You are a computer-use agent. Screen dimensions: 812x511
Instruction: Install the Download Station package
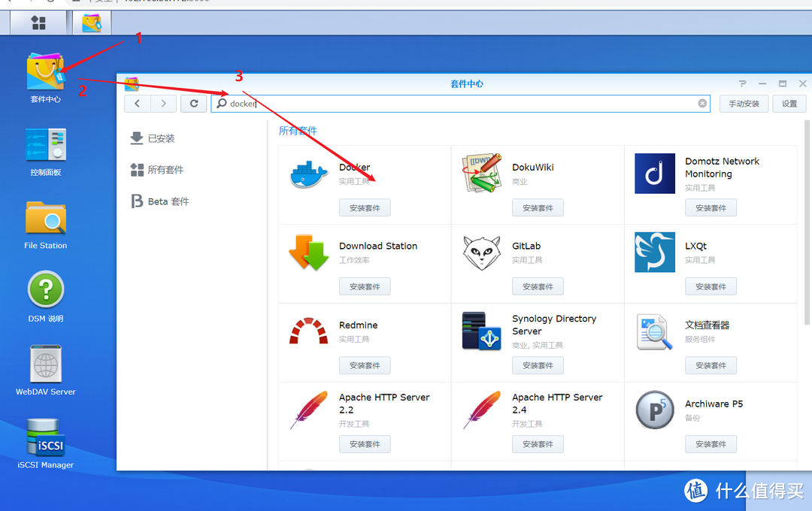tap(365, 287)
